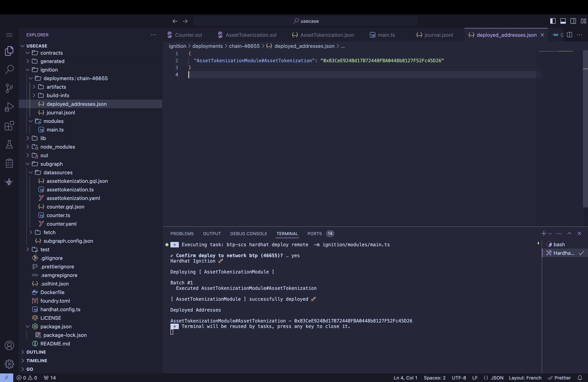Open hardhat.config.ts in the explorer

60,309
